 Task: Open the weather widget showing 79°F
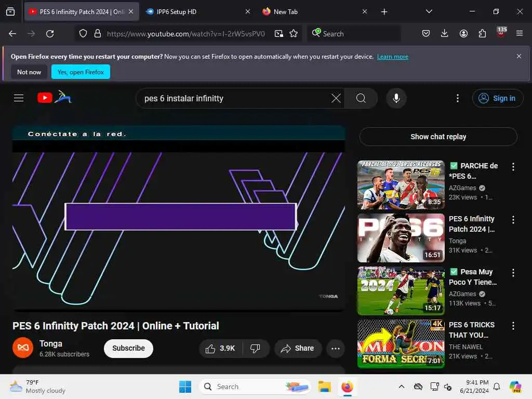(37, 387)
